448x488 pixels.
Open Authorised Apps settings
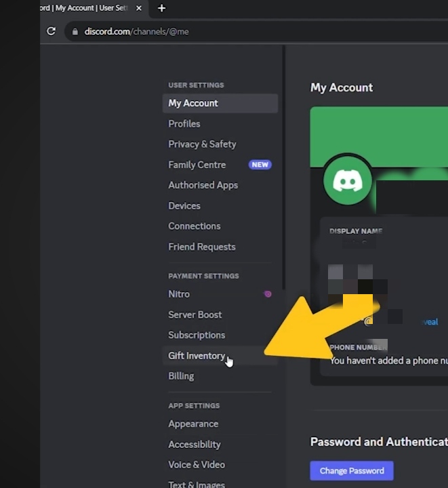pyautogui.click(x=220, y=185)
